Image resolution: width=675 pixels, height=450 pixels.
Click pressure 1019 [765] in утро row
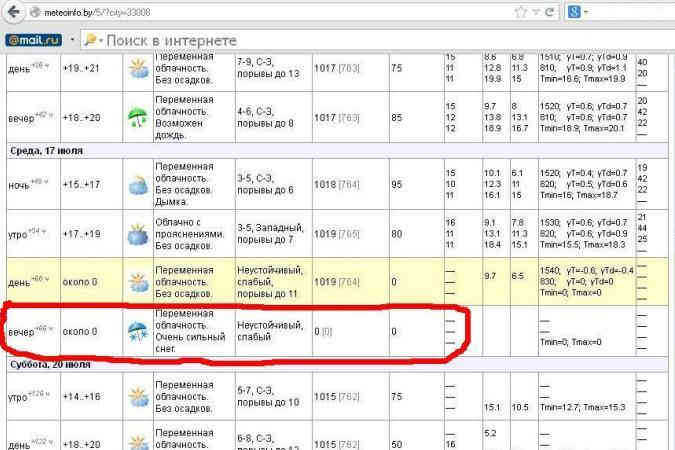click(337, 234)
